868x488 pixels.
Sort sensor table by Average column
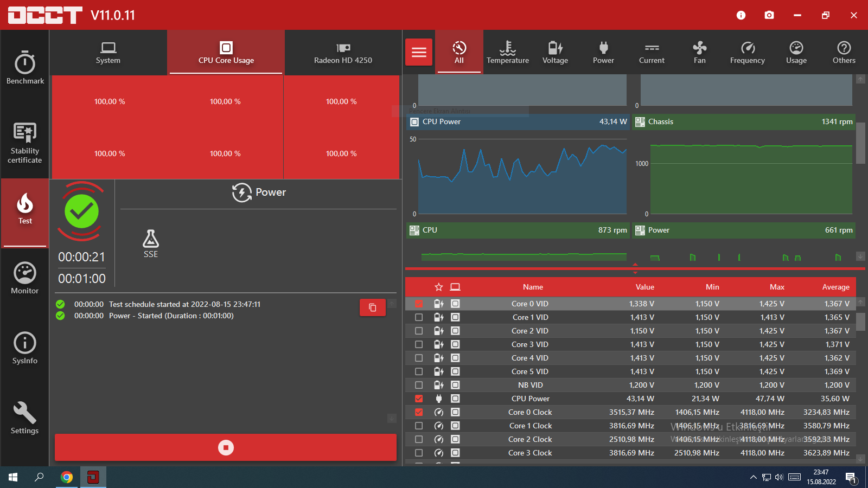tap(835, 287)
